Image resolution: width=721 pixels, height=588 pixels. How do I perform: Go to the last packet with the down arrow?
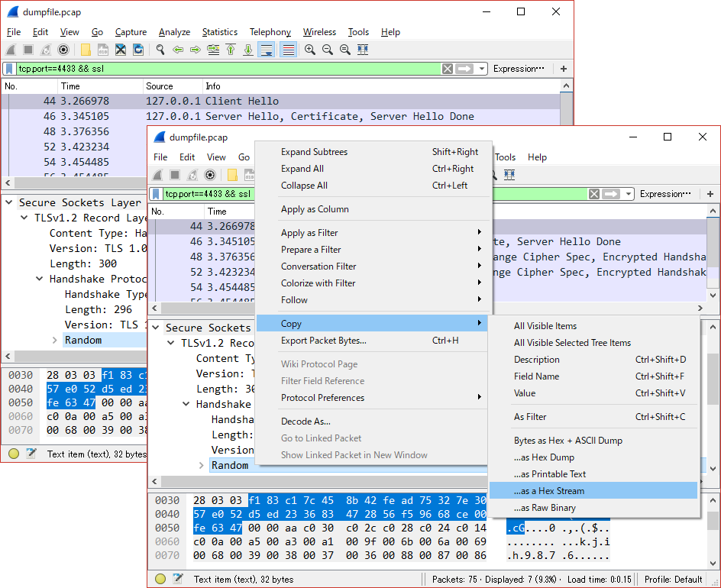247,49
